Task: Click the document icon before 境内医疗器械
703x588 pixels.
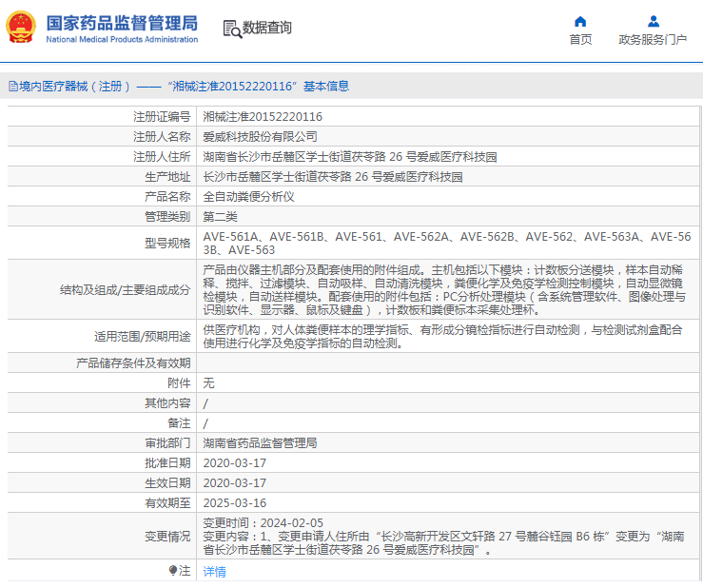Action: pyautogui.click(x=13, y=87)
